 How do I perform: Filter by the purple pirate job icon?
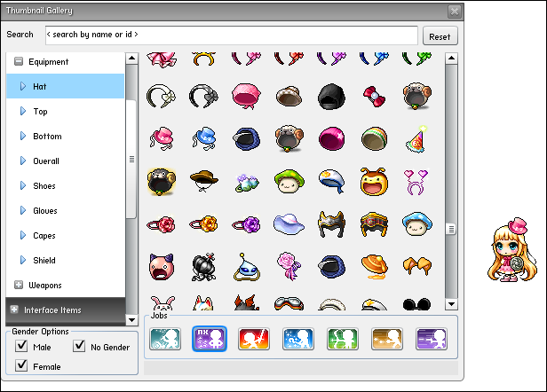point(432,339)
